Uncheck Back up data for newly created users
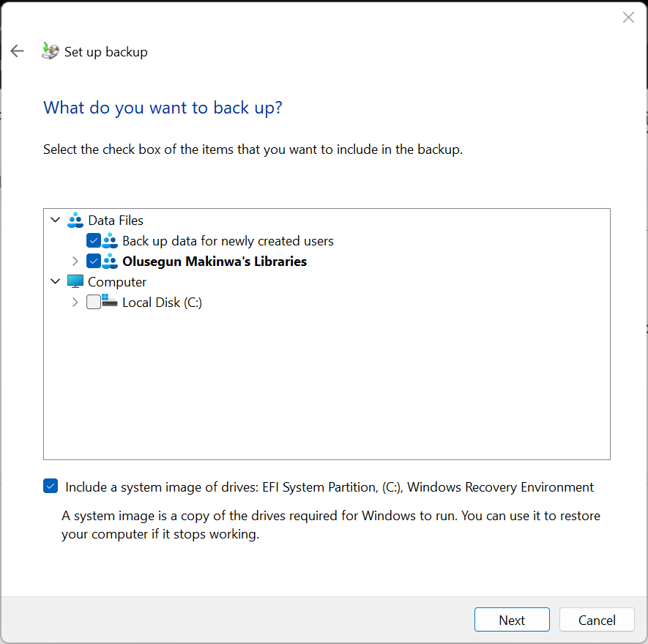648x644 pixels. [94, 240]
